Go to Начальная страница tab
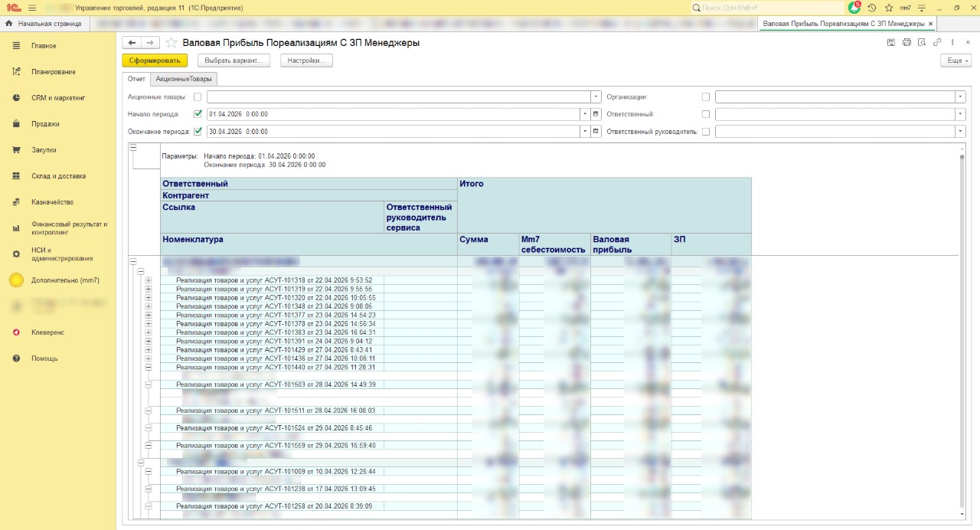Viewport: 980px width, 530px height. (44, 24)
